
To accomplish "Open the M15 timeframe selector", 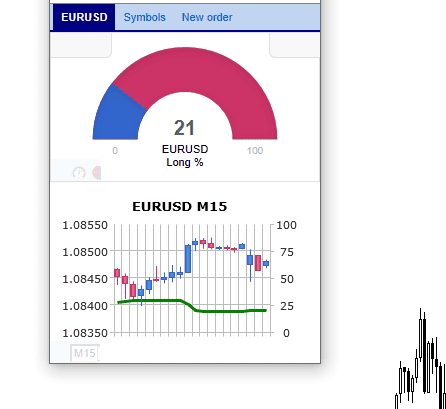I will coord(85,353).
